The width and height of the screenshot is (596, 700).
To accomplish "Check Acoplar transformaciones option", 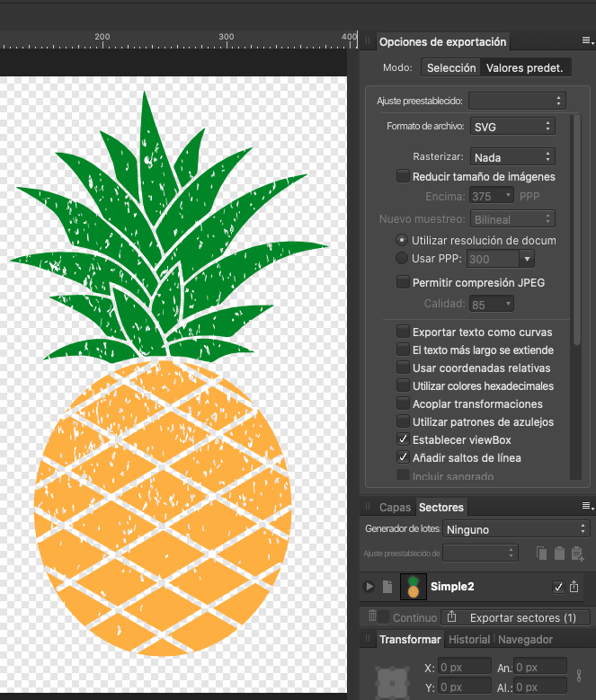I will pyautogui.click(x=403, y=403).
